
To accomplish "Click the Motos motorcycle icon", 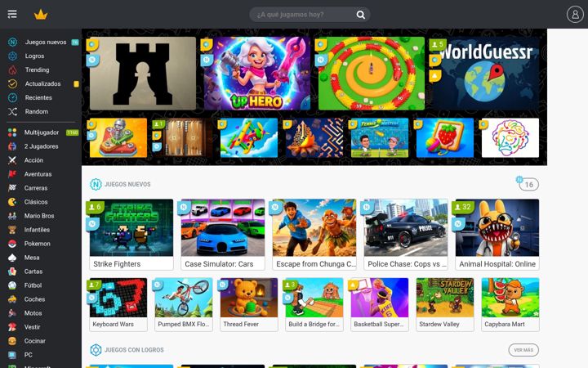I will pos(12,313).
